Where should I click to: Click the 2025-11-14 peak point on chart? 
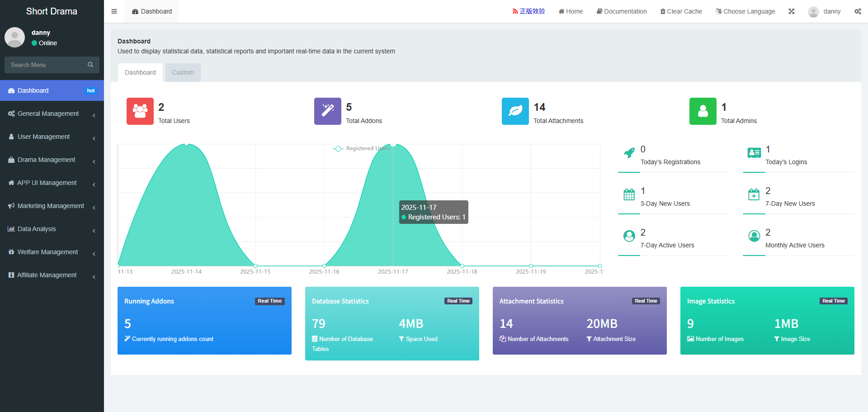(187, 144)
